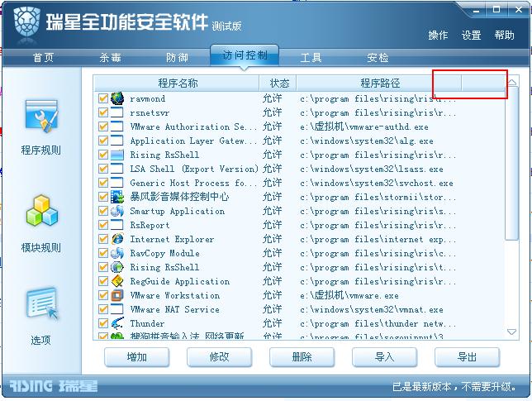Click Internet Explorer icon in list
Image resolution: width=532 pixels, height=401 pixels.
117,239
